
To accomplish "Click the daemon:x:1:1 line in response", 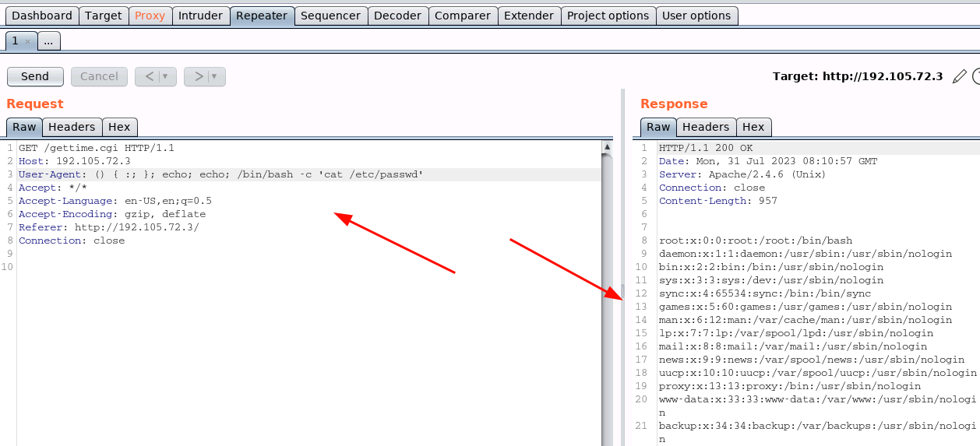I will tap(806, 254).
